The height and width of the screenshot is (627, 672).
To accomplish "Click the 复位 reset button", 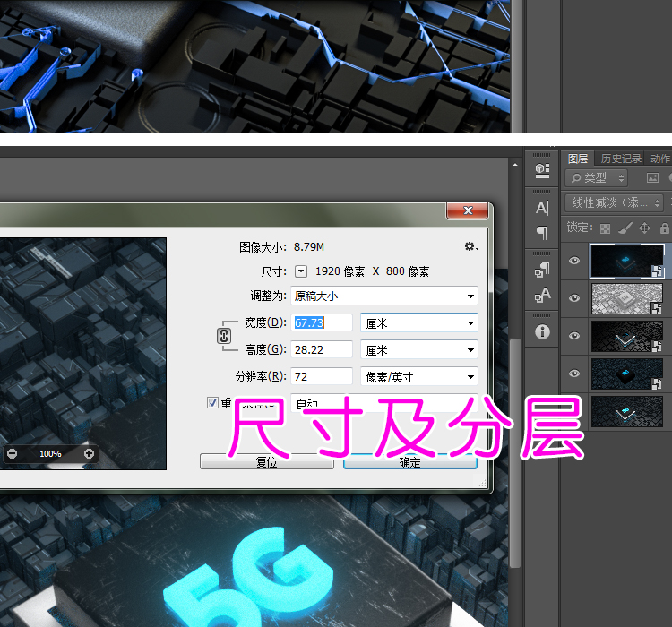I will tap(266, 463).
